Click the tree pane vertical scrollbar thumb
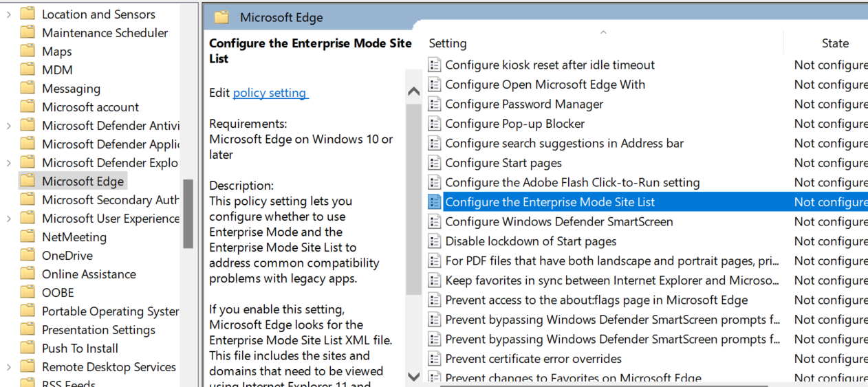This screenshot has width=868, height=387. click(x=188, y=214)
